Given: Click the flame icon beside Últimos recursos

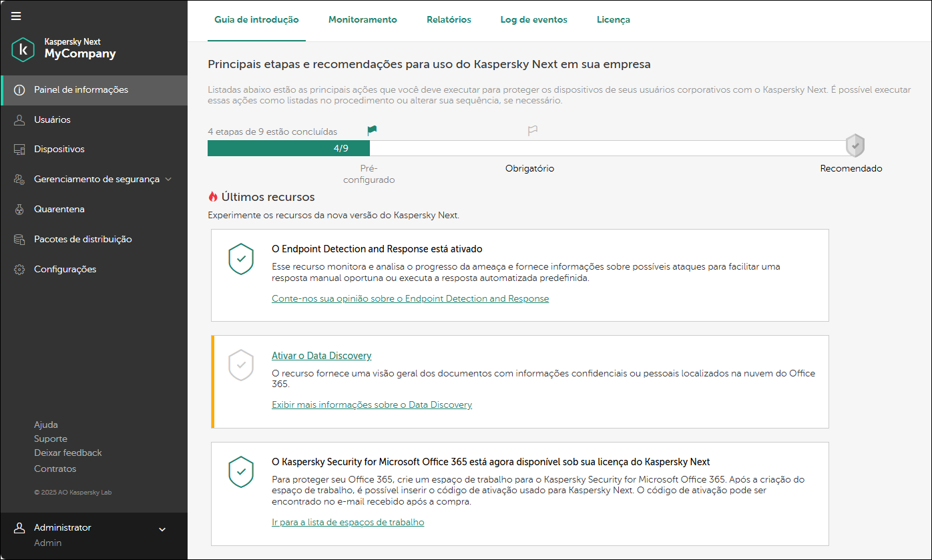Looking at the screenshot, I should coord(214,197).
